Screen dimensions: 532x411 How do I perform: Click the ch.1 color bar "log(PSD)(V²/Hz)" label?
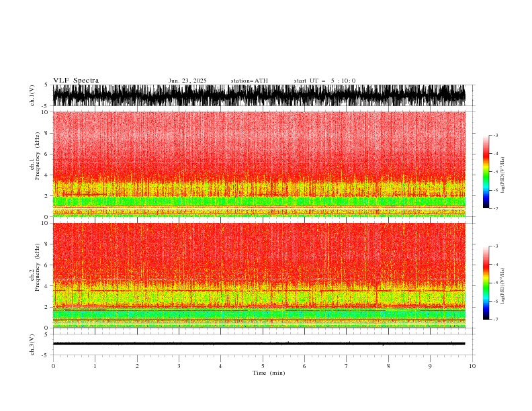pos(502,175)
